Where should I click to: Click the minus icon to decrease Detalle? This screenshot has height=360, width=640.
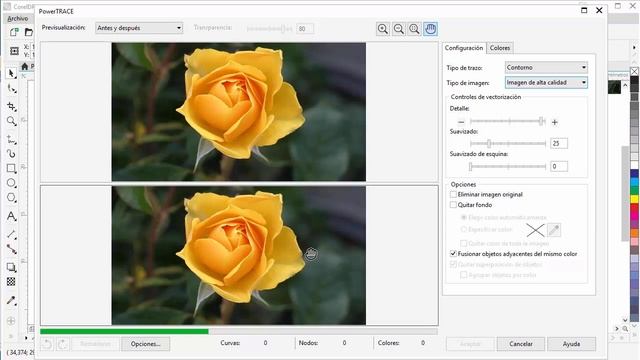(461, 122)
